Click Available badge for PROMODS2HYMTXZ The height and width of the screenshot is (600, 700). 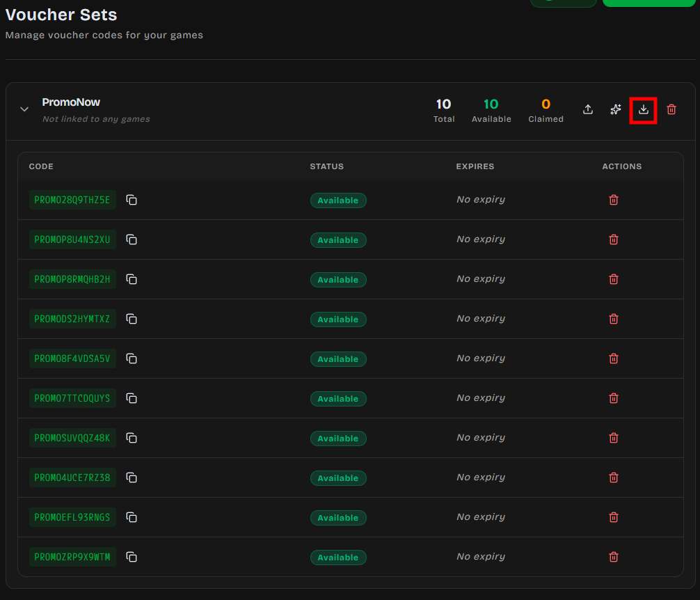[x=338, y=319]
